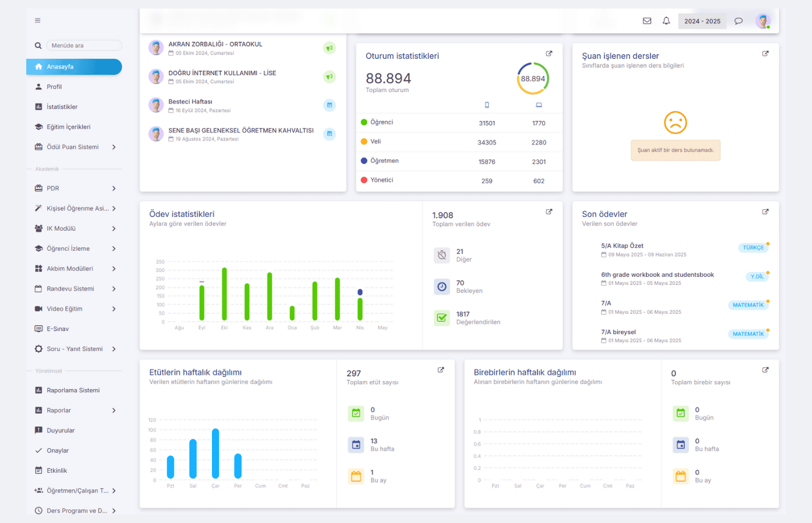
Task: Open the chat bubble icon
Action: pos(738,21)
